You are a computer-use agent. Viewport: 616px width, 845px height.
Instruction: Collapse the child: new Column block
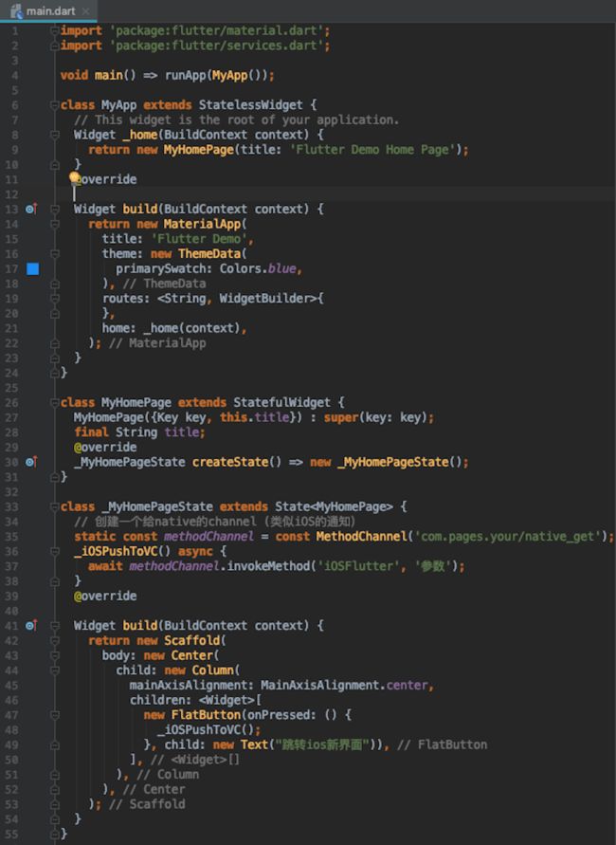click(54, 670)
